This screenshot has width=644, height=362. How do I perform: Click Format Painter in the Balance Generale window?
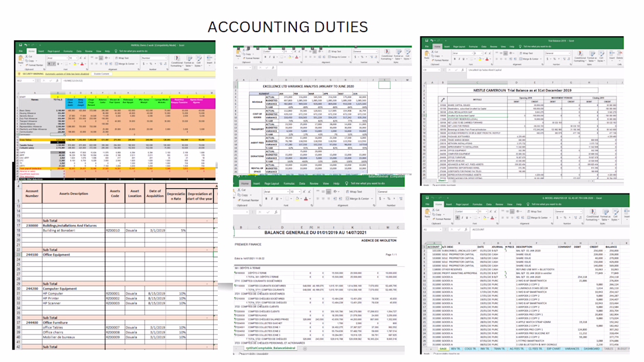coord(248,200)
